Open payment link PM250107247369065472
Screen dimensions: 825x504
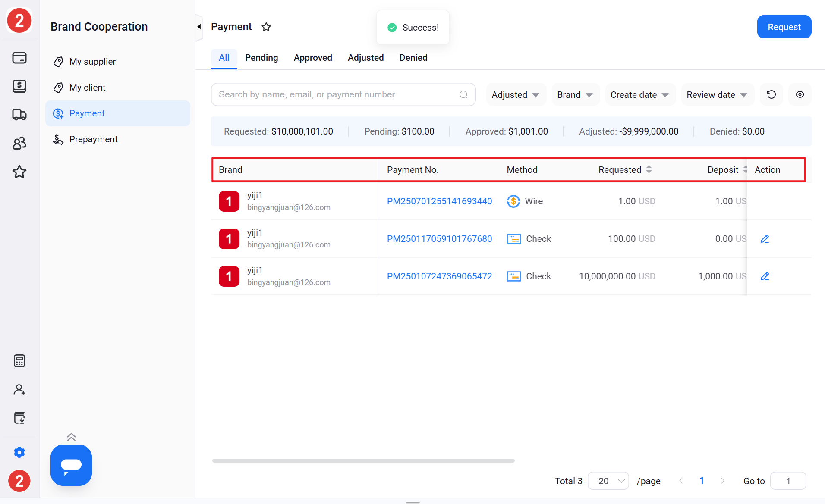coord(439,276)
